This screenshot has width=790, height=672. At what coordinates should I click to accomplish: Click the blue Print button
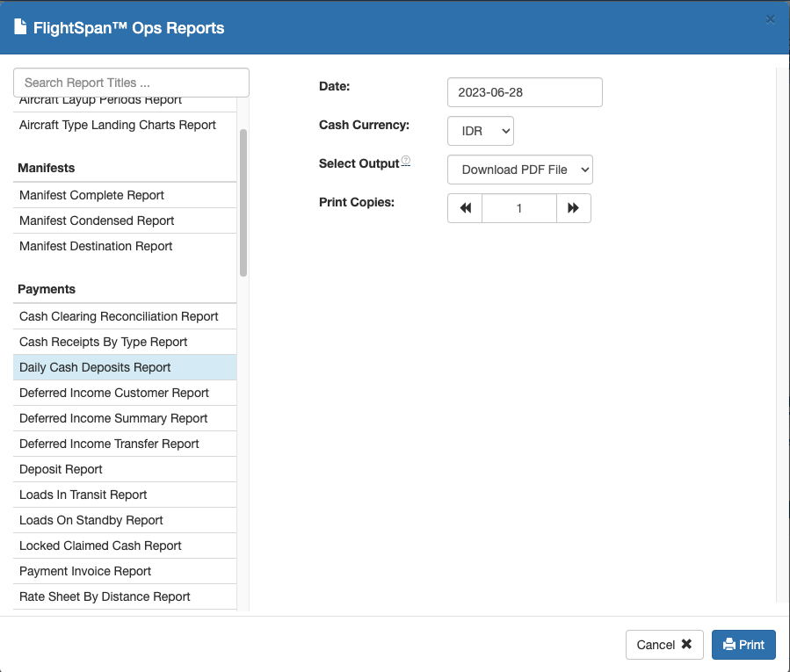pos(743,645)
